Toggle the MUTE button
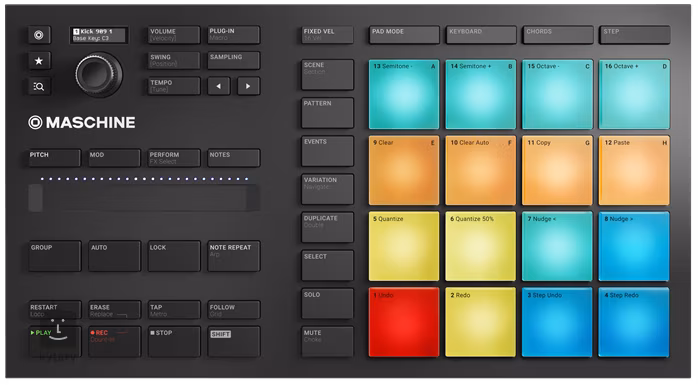Image resolution: width=698 pixels, height=386 pixels. click(x=328, y=342)
